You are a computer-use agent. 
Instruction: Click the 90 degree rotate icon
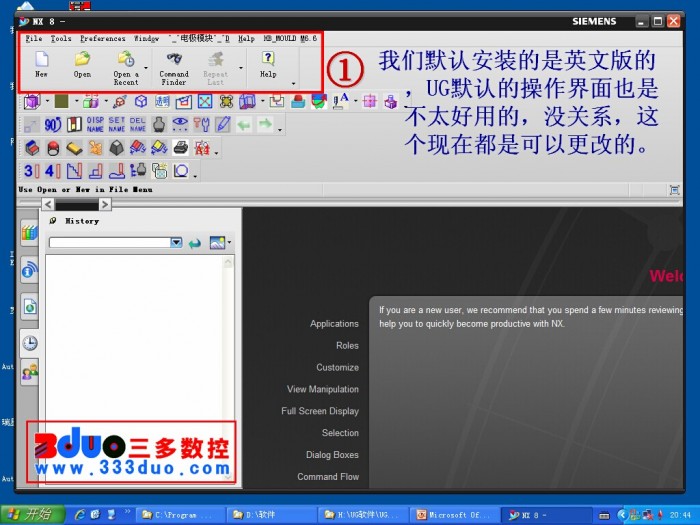(52, 125)
